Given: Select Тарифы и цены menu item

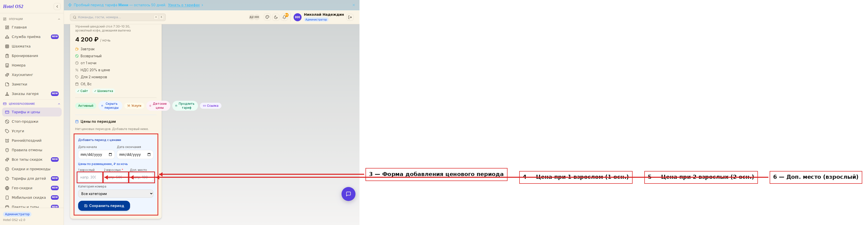Looking at the screenshot, I should coord(32,112).
